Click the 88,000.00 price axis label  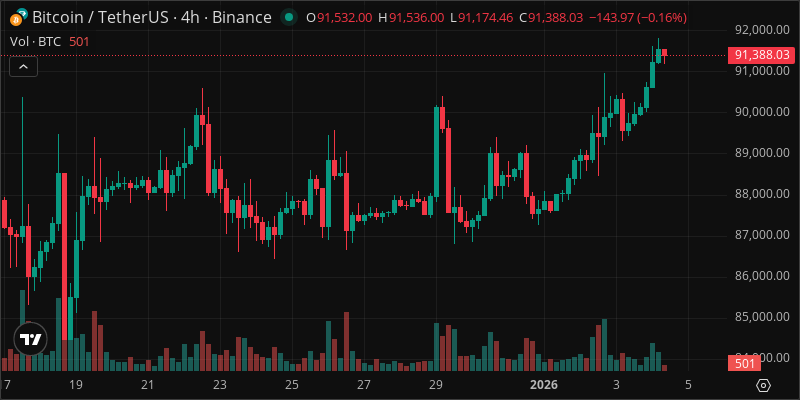(762, 194)
